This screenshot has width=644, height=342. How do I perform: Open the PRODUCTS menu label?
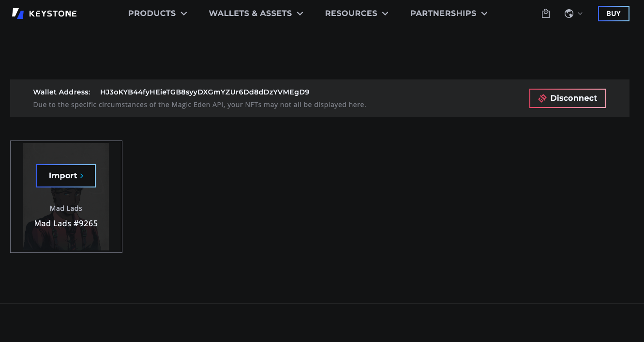pos(151,14)
